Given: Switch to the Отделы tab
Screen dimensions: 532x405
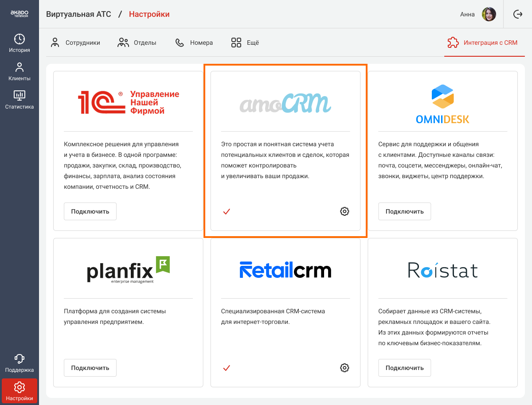Looking at the screenshot, I should coord(137,43).
